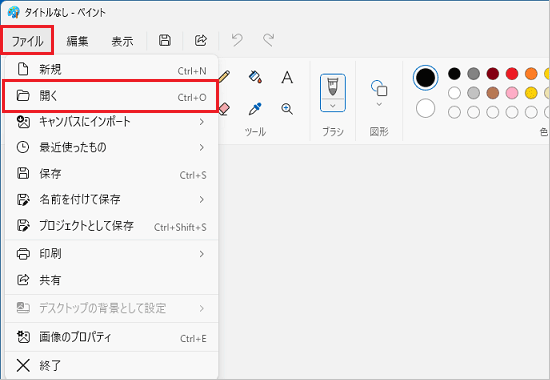Select the fill bucket tool

click(255, 76)
